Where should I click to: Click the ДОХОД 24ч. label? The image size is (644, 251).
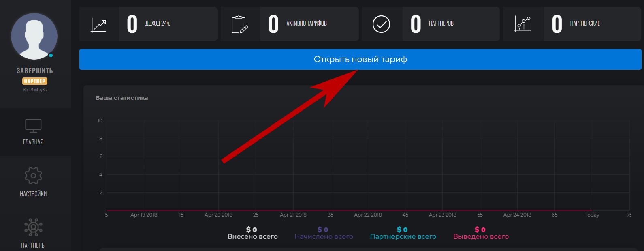pyautogui.click(x=158, y=24)
